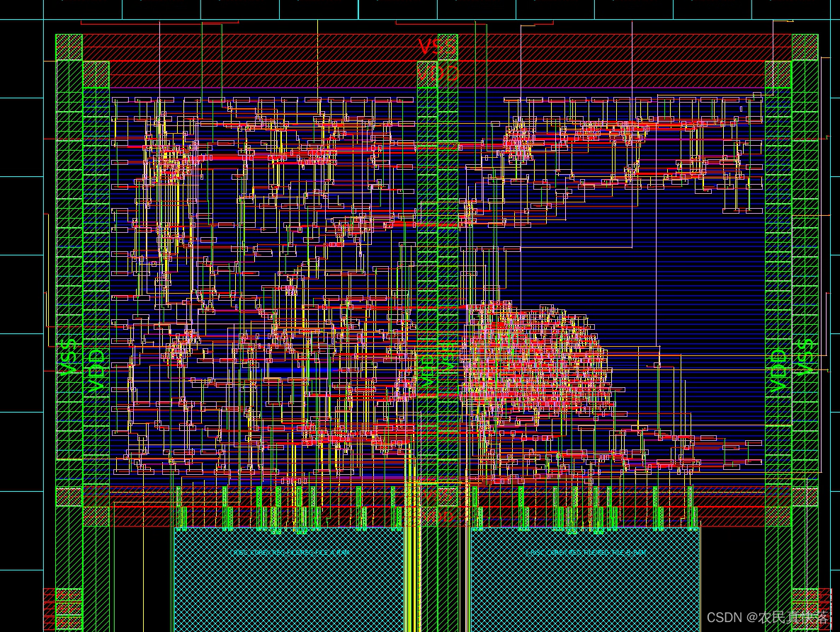Click the red VDD label below top VSS
Screen dimensions: 840x632
pyautogui.click(x=437, y=73)
